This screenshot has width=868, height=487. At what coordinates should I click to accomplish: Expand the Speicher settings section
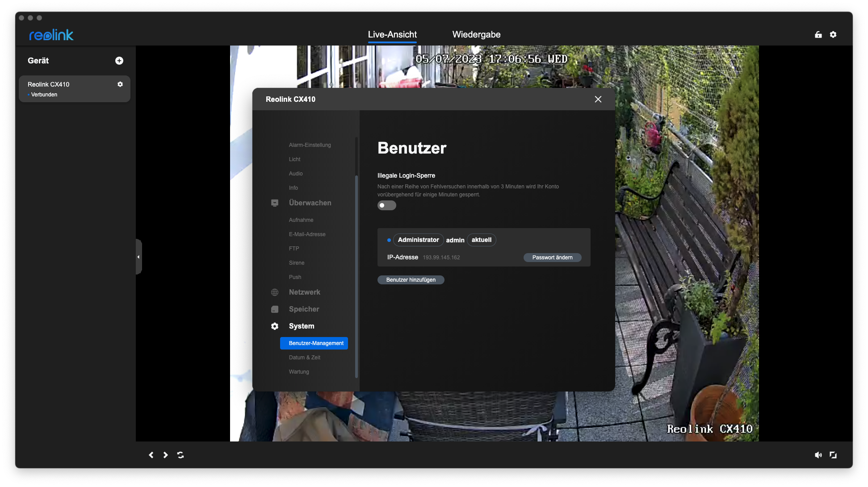tap(304, 309)
